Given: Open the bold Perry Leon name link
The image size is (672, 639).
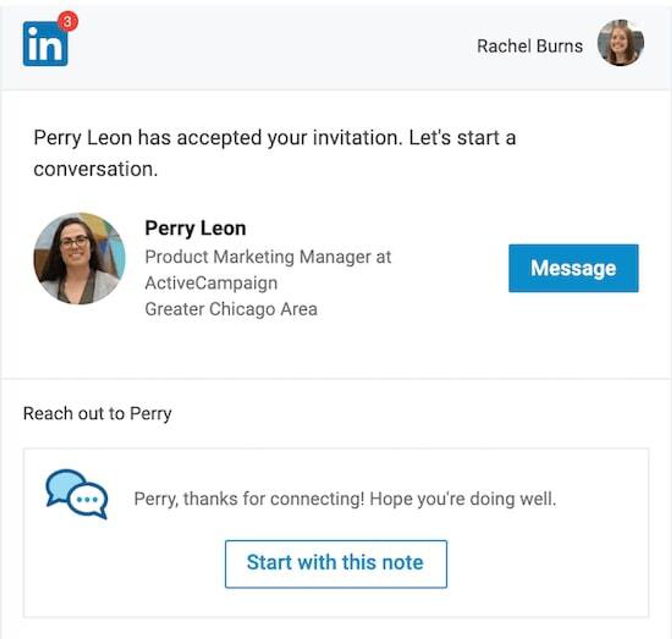Looking at the screenshot, I should click(195, 229).
